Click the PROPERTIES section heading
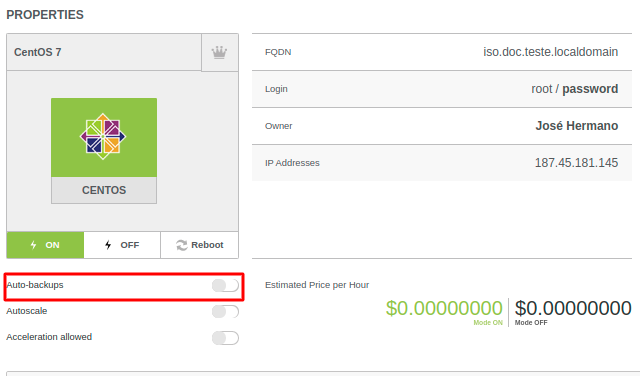Image resolution: width=640 pixels, height=376 pixels. (45, 15)
